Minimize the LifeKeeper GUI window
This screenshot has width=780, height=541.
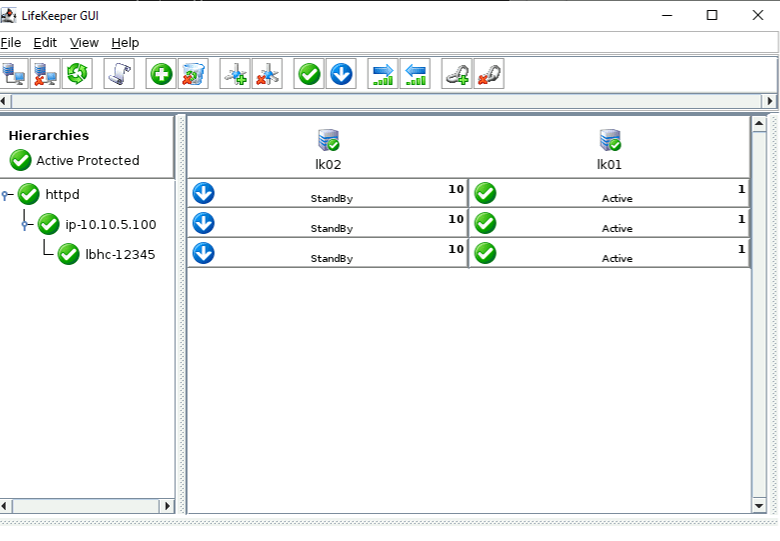click(x=667, y=15)
